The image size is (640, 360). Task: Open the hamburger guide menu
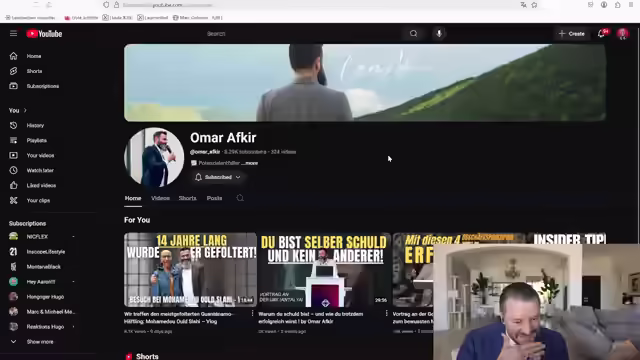click(x=13, y=33)
